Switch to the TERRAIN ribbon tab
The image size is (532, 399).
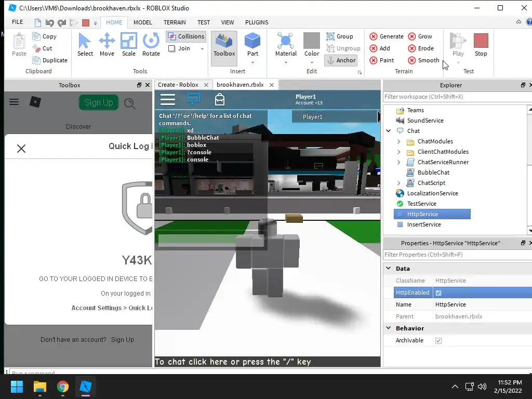pos(175,22)
